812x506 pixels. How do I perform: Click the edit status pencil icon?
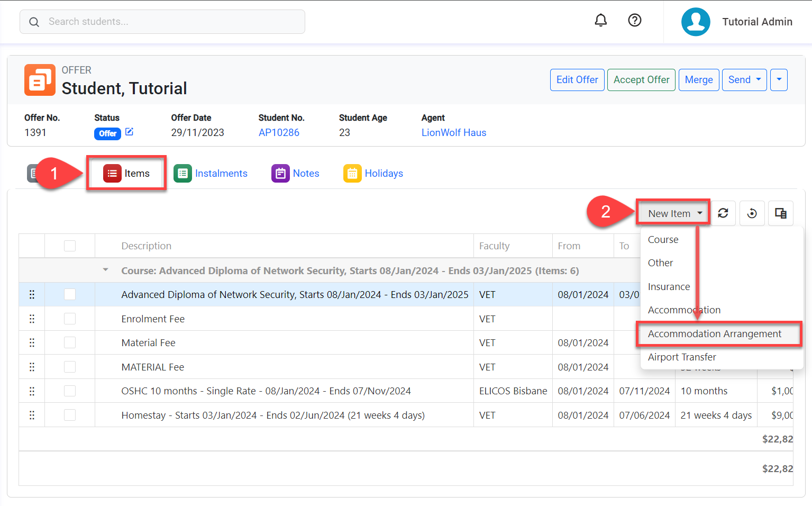click(x=129, y=132)
